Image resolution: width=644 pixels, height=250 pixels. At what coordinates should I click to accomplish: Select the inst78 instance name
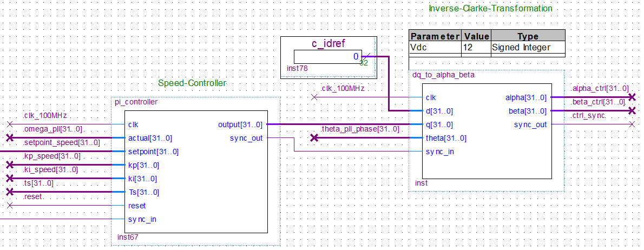(297, 69)
